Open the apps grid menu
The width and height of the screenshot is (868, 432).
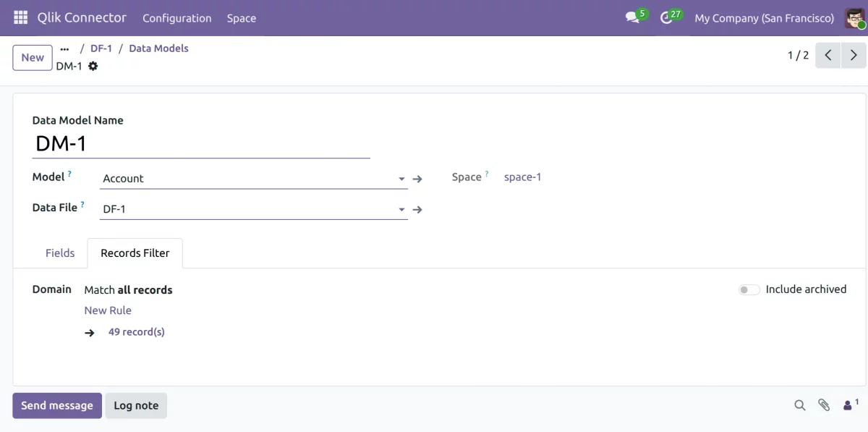pos(20,17)
